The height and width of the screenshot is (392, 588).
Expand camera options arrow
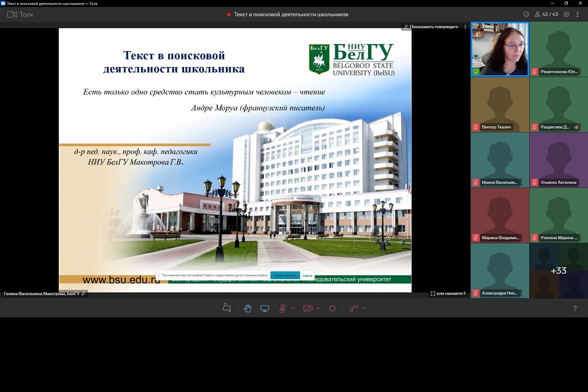(x=318, y=309)
